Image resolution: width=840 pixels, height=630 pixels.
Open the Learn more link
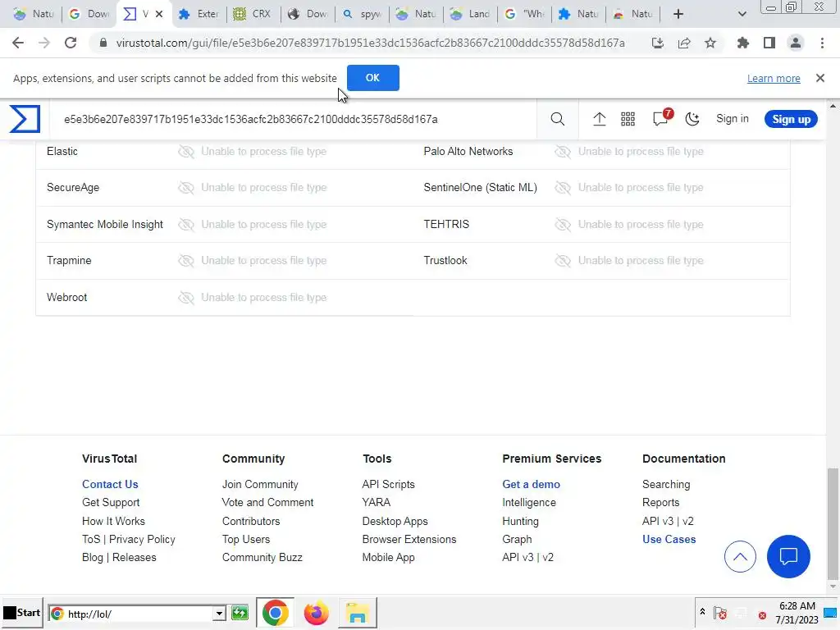774,78
